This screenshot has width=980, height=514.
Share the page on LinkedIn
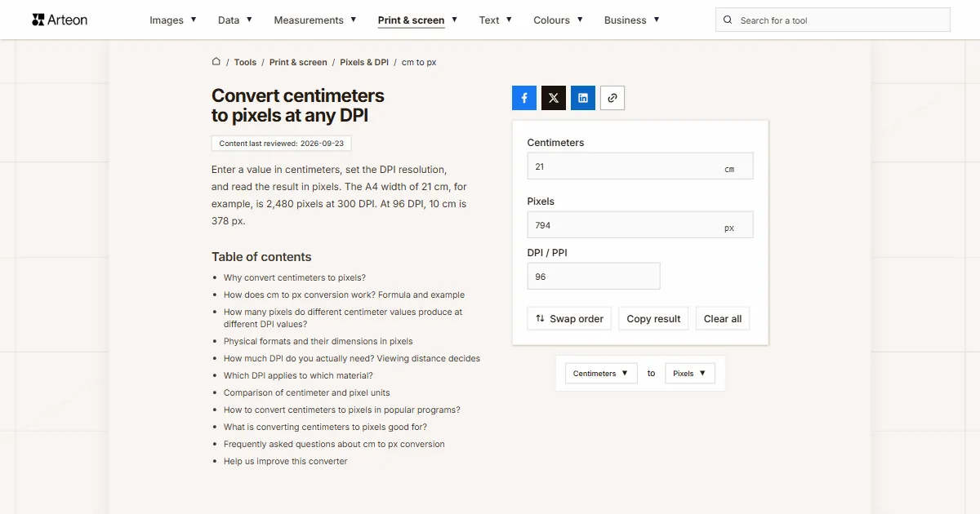tap(583, 98)
